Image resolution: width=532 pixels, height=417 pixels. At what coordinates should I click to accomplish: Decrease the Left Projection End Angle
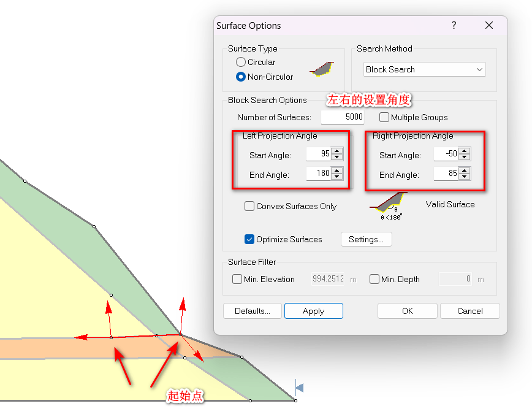(336, 177)
